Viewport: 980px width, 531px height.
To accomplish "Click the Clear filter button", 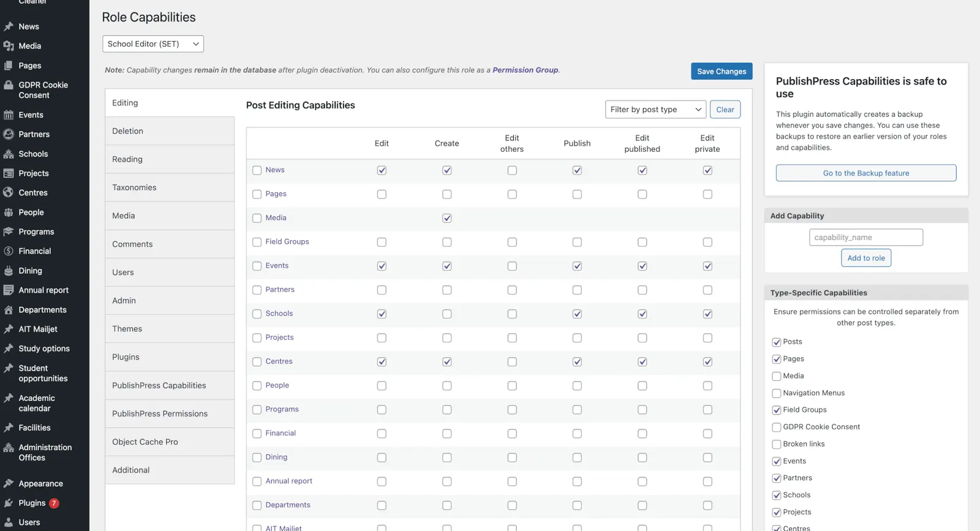I will [725, 110].
